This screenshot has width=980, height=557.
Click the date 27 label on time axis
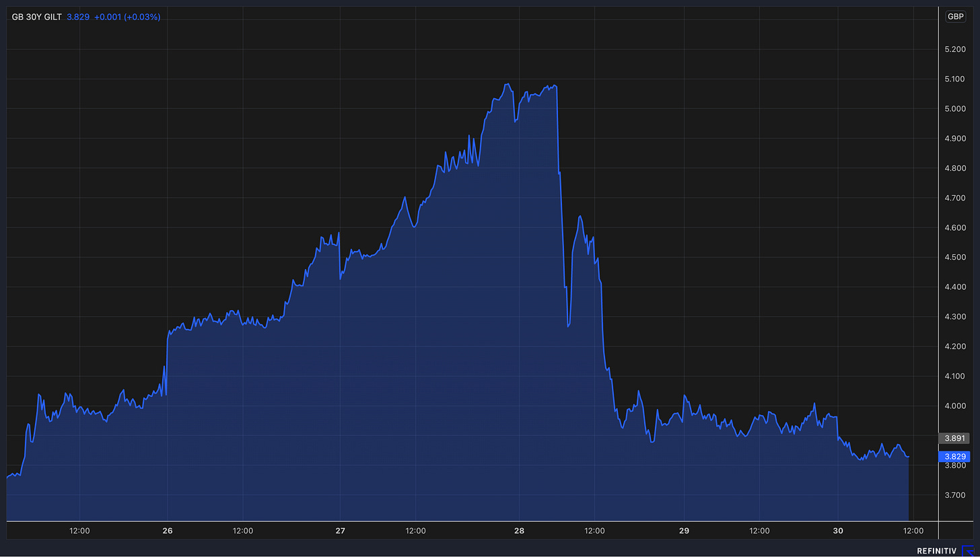click(341, 531)
